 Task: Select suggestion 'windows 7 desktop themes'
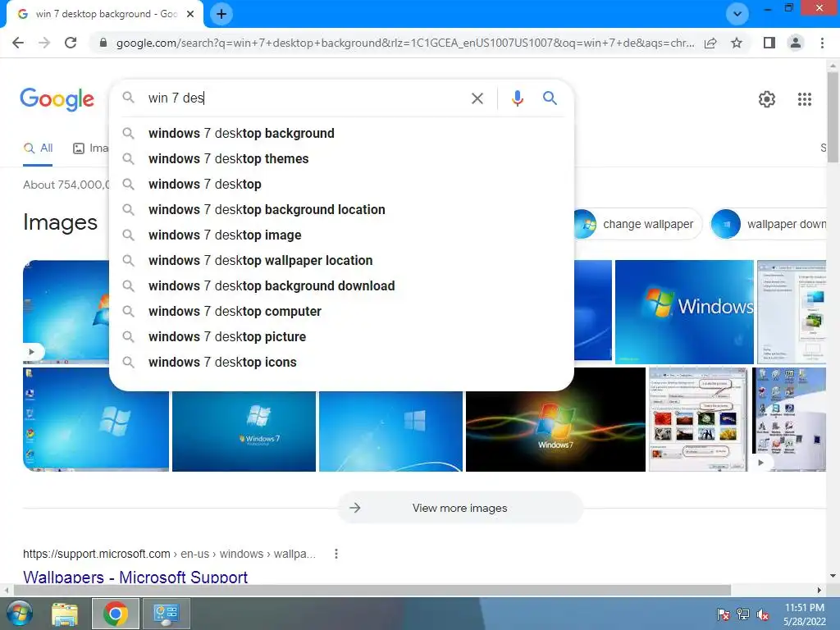341,158
